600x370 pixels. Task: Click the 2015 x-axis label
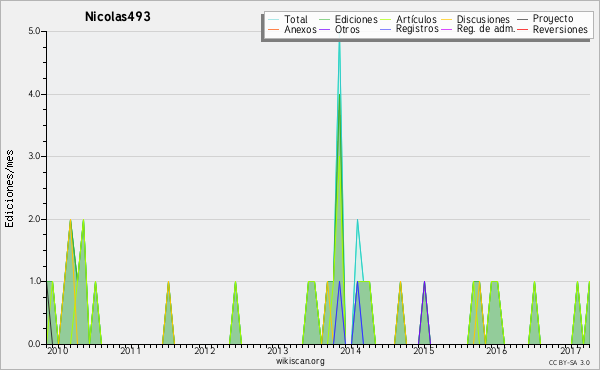424,351
